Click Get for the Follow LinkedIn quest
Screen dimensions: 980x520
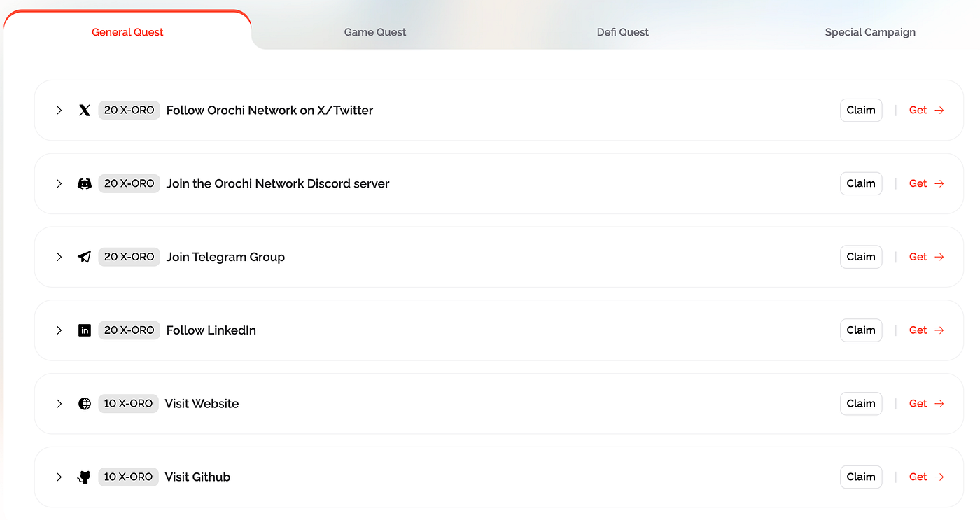coord(927,330)
